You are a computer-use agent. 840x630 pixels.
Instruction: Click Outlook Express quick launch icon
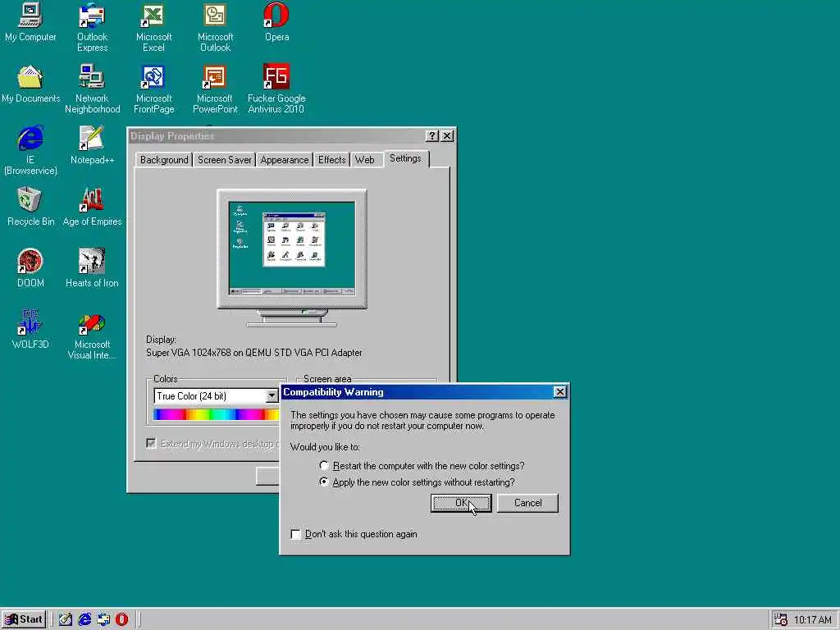point(103,619)
